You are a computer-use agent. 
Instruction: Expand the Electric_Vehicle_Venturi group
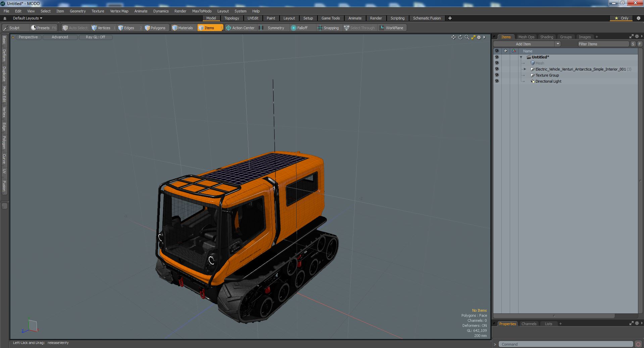pos(525,69)
